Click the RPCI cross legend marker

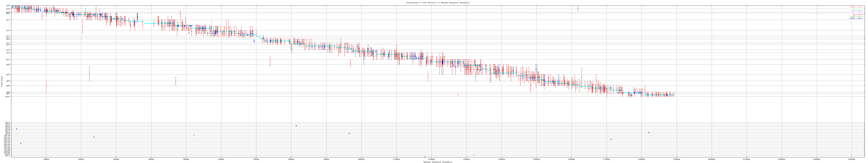point(860,13)
